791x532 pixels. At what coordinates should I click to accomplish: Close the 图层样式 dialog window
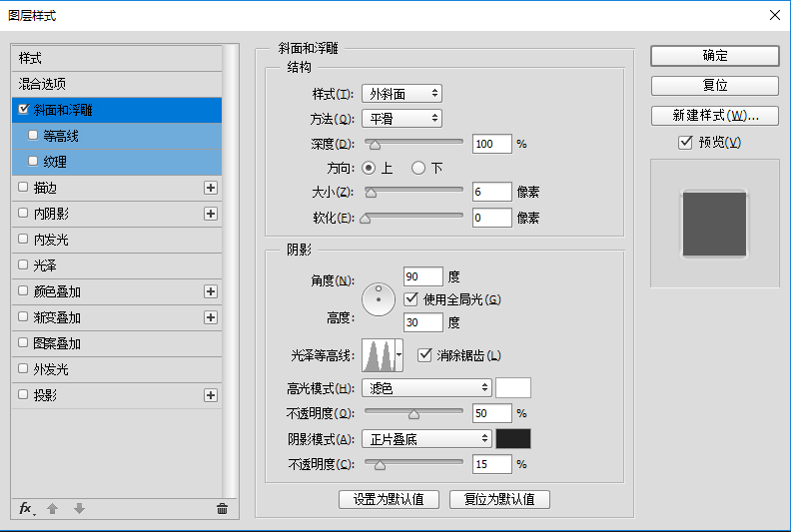coord(775,15)
